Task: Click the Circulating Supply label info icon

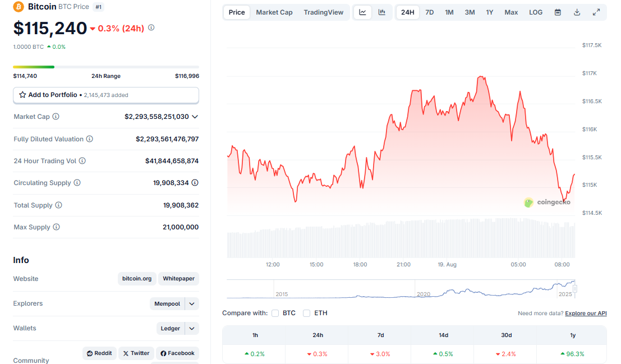Action: tap(77, 183)
